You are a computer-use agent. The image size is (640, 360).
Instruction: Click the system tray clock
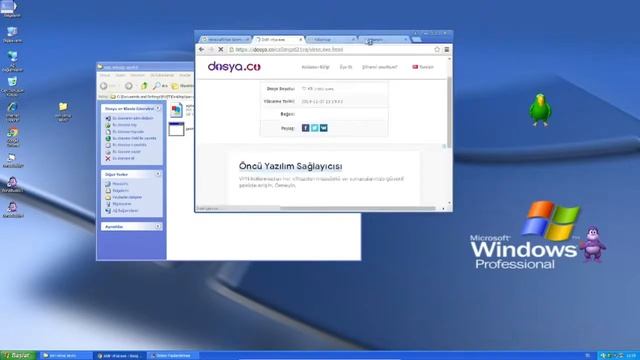tap(631, 356)
